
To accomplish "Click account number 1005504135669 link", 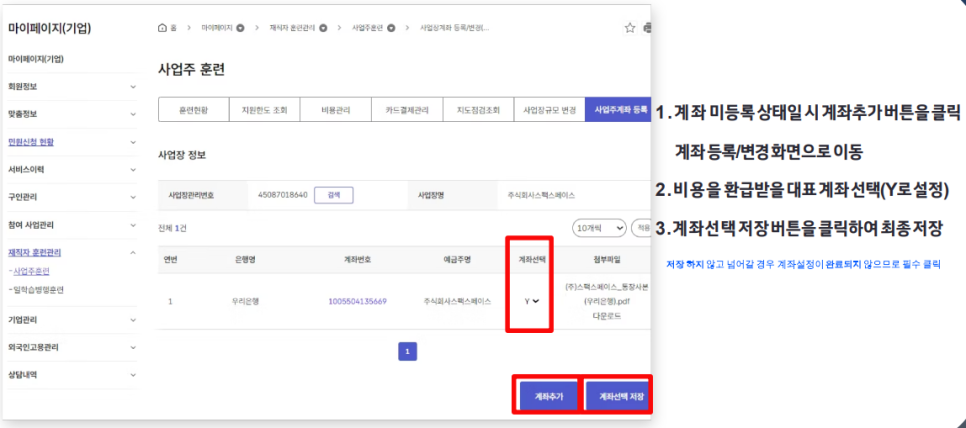I will click(x=357, y=301).
